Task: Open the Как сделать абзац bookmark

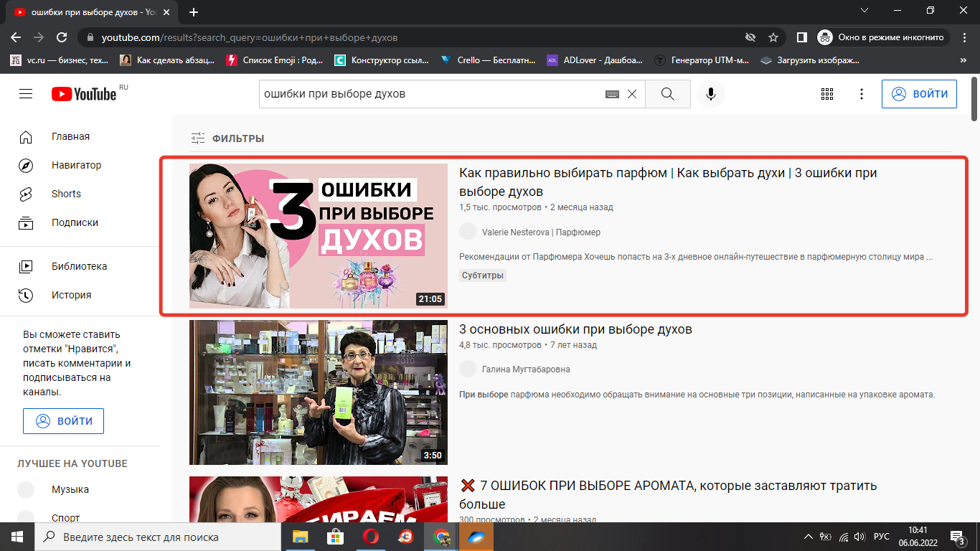Action: 168,60
